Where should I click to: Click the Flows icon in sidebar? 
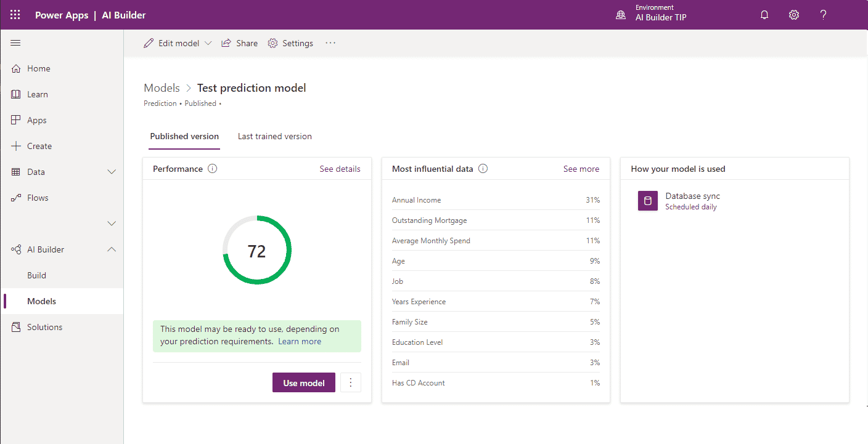click(16, 198)
